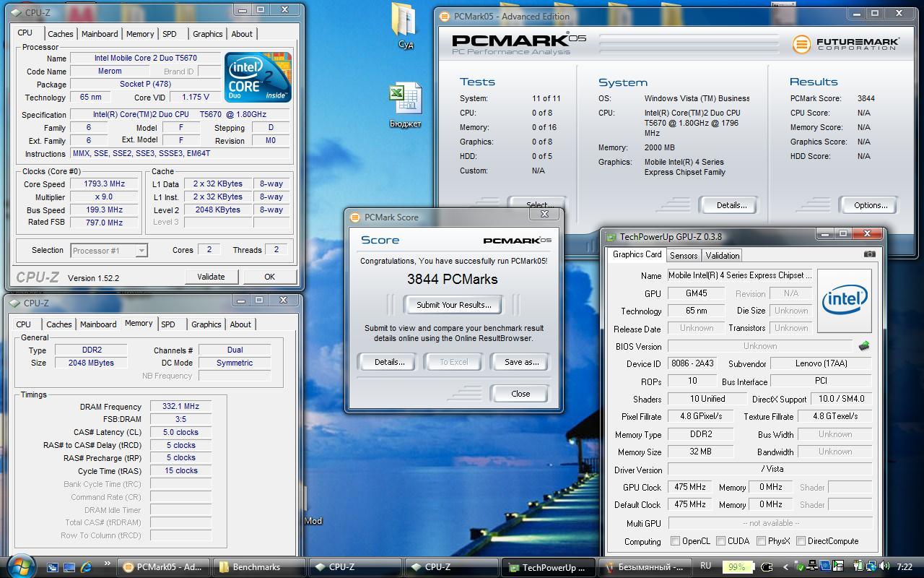Toggle the PhysX checkbox

coord(761,540)
